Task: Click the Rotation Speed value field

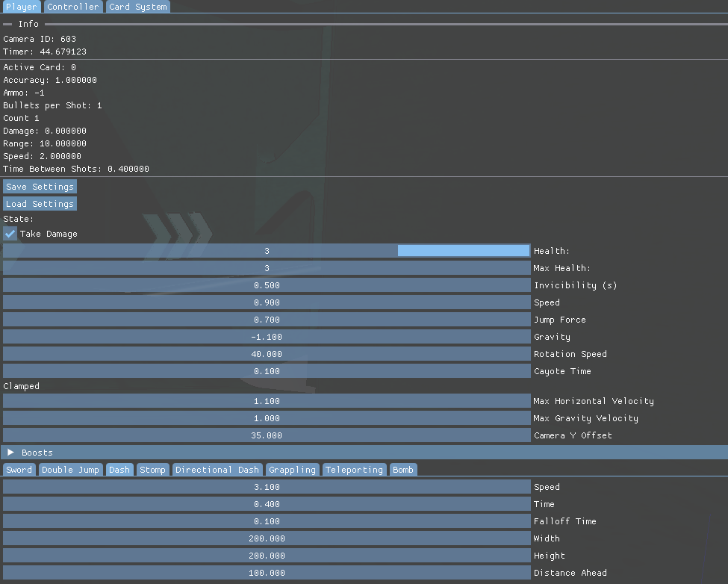Action: point(267,354)
